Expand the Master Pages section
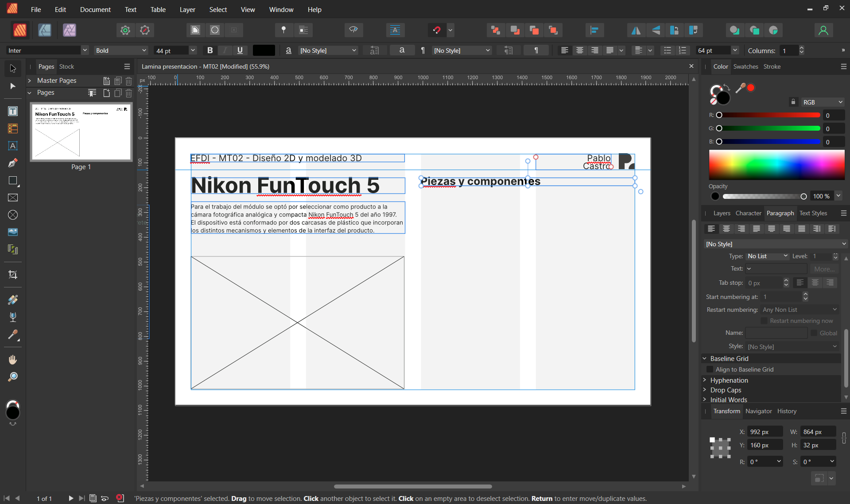The height and width of the screenshot is (504, 850). (30, 81)
